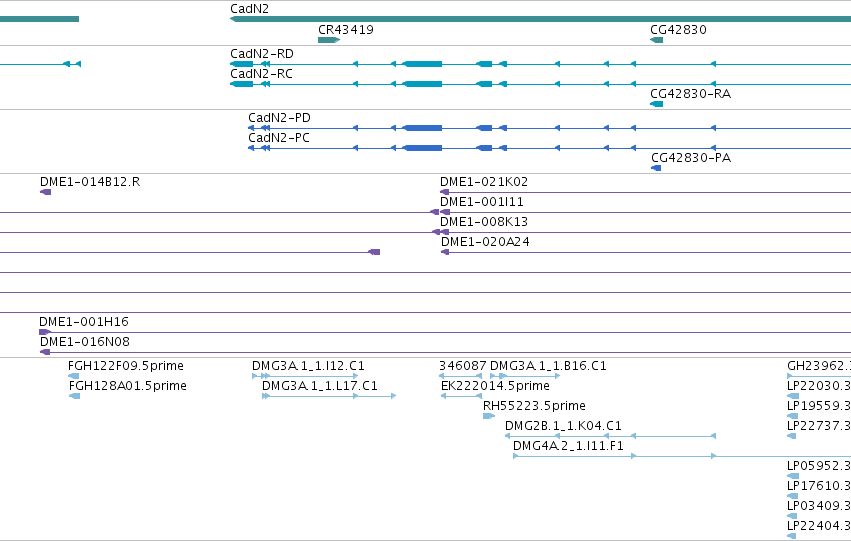Click the FGH122F09.5prime EST glyph
Viewport: 851px width, 541px height.
point(74,375)
